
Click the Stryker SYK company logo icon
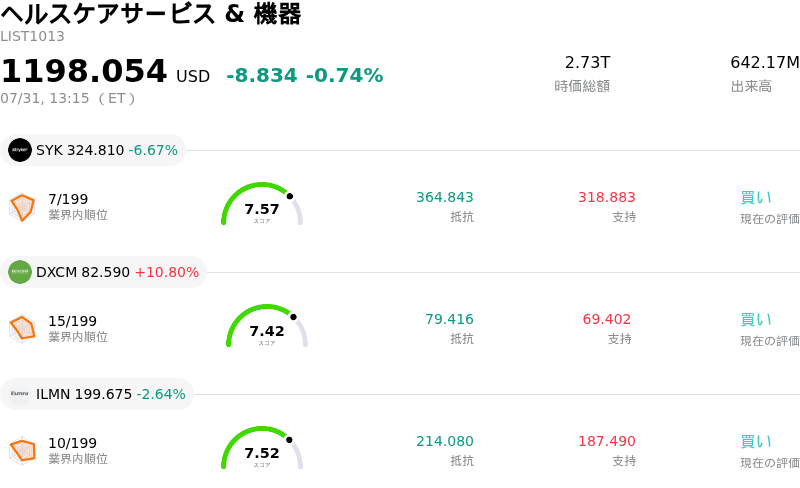pos(20,150)
